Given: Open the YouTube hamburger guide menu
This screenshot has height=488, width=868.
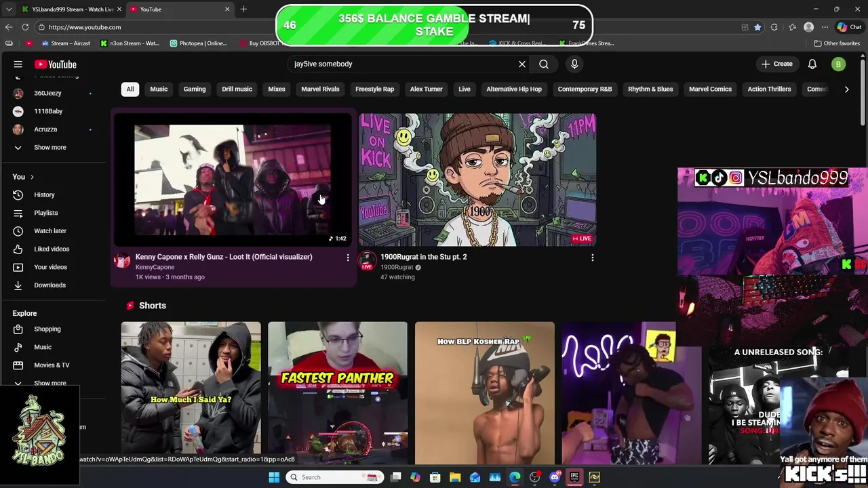Looking at the screenshot, I should tap(18, 64).
